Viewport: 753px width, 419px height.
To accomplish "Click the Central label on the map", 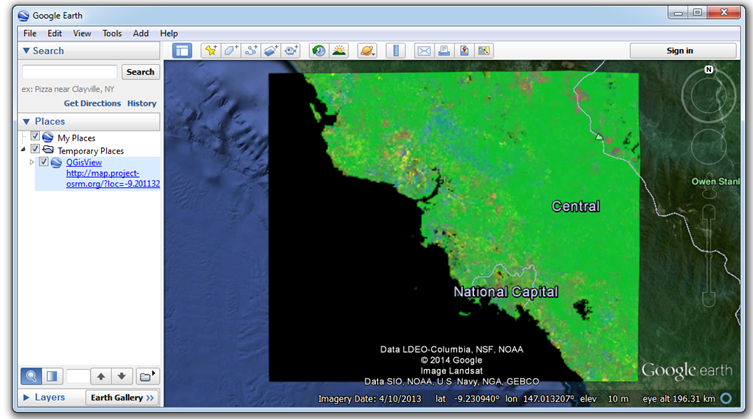I will 576,206.
